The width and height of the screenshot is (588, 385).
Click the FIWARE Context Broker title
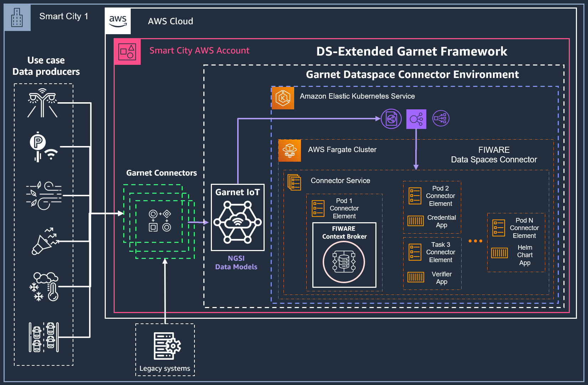(344, 233)
